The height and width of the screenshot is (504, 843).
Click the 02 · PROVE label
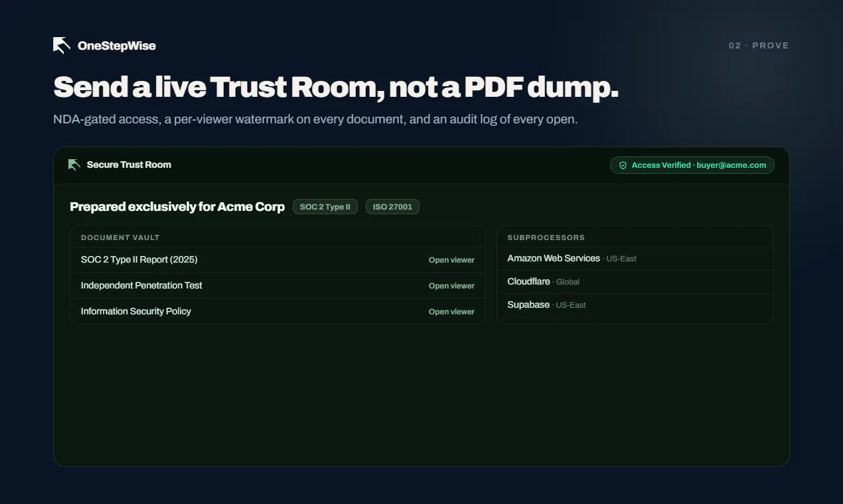click(x=759, y=46)
